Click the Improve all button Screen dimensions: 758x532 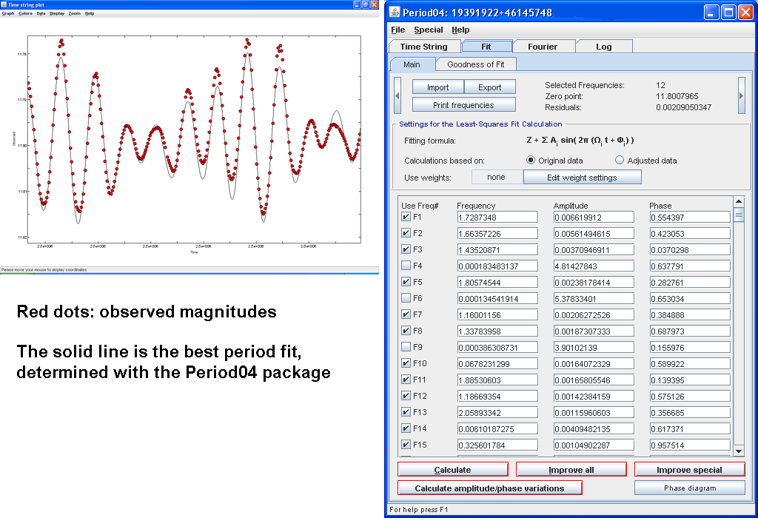click(571, 470)
